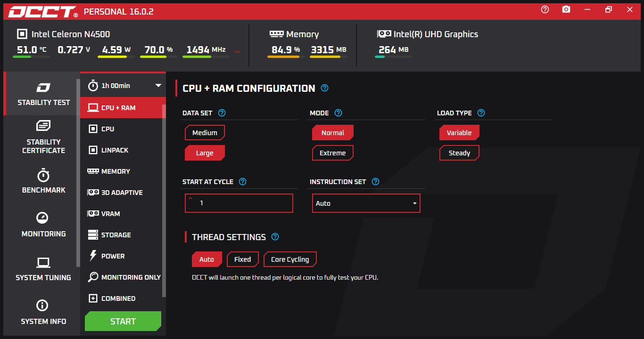Choose Core Cycling thread setting
644x339 pixels.
tap(290, 259)
